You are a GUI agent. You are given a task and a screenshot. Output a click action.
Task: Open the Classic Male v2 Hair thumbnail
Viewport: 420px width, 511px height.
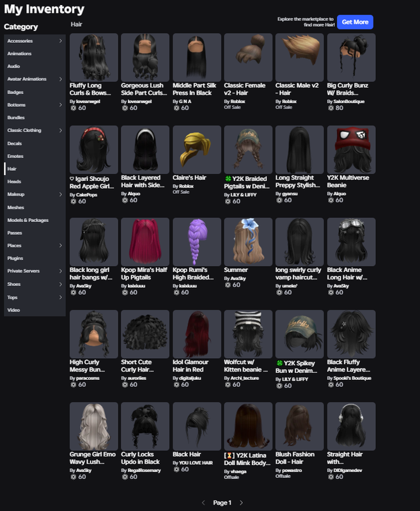coord(299,58)
